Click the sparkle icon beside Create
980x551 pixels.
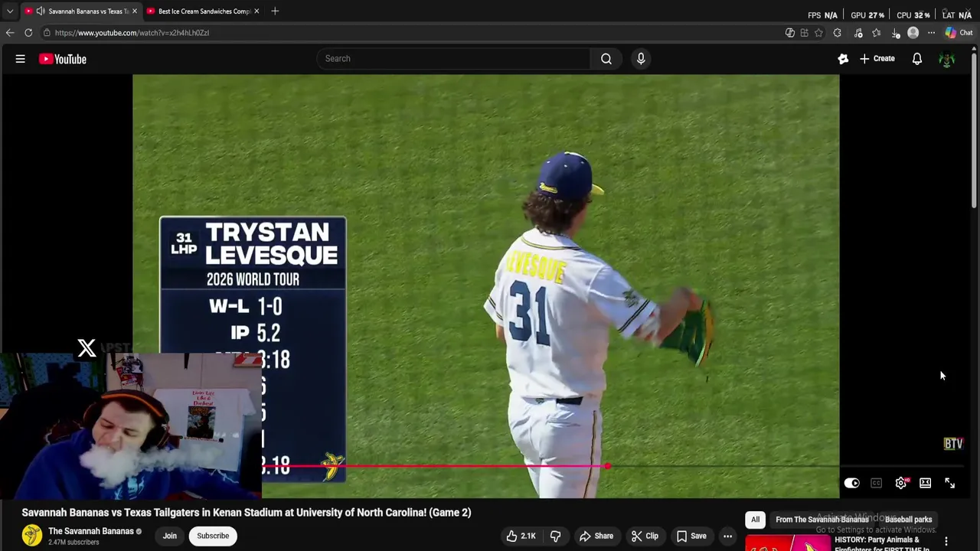(843, 58)
